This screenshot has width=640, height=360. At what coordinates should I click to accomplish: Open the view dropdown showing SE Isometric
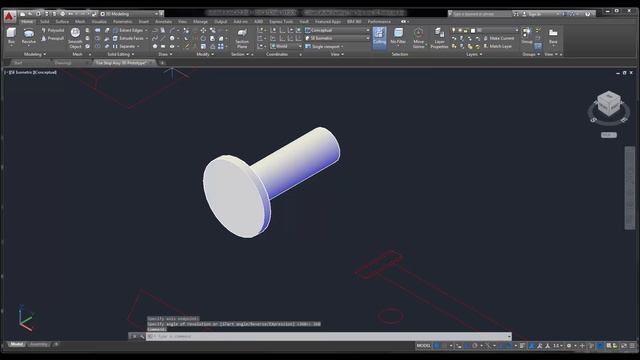tap(337, 38)
